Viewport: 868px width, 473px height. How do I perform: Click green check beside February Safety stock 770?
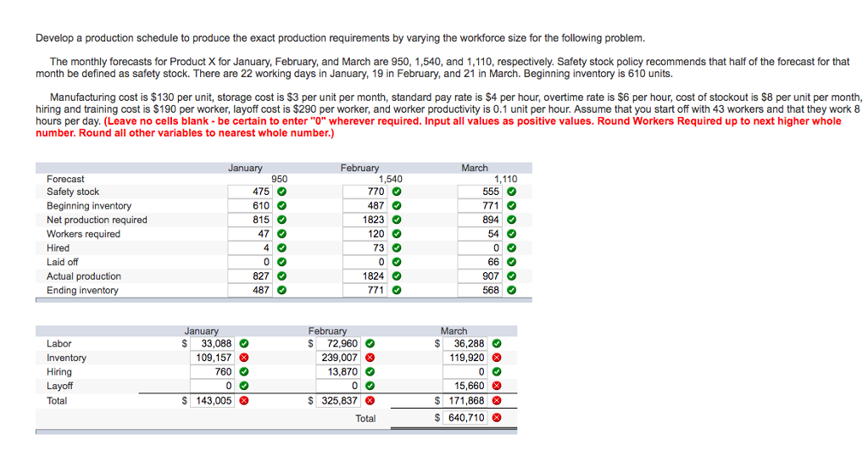pyautogui.click(x=397, y=192)
